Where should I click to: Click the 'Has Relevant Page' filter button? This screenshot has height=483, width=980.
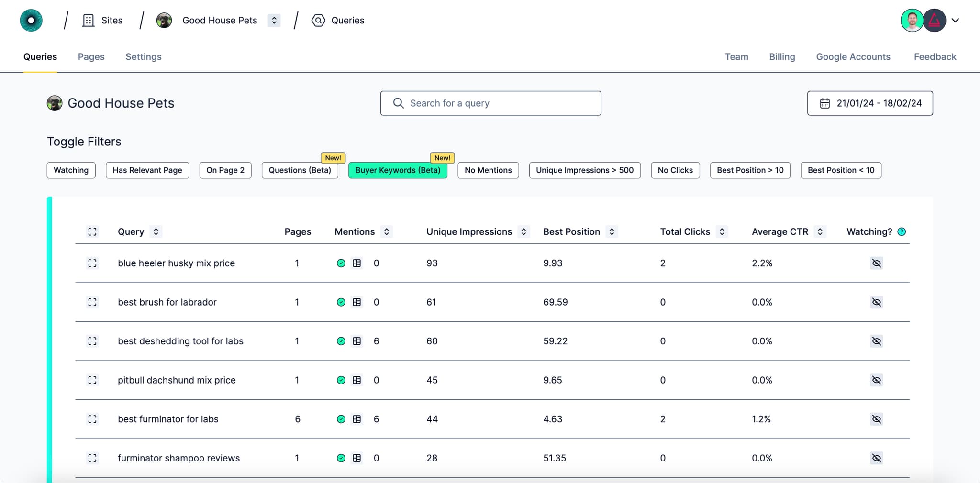coord(147,170)
